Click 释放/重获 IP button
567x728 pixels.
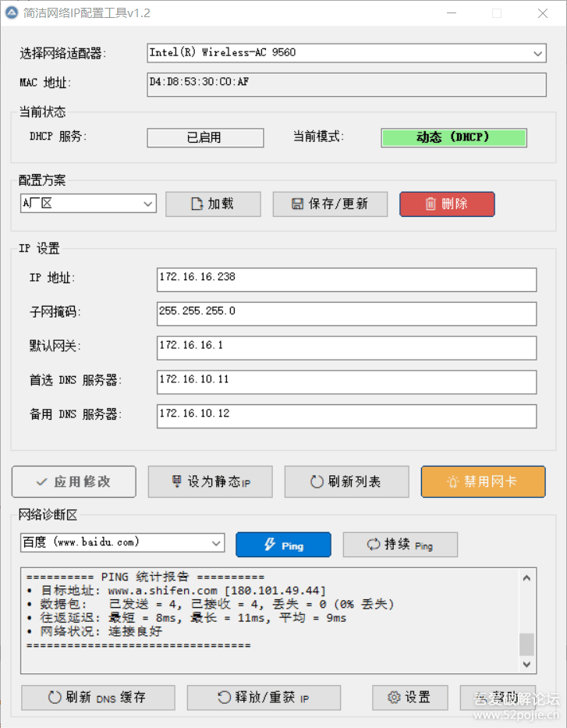point(264,697)
